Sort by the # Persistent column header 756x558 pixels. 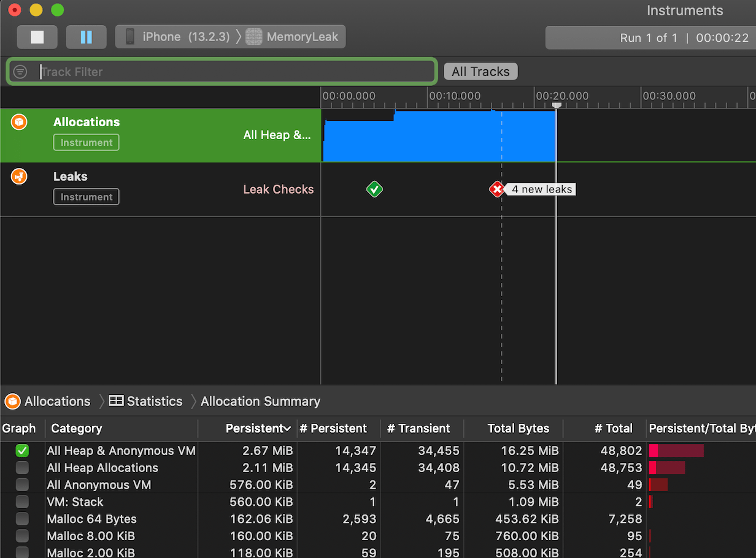tap(338, 429)
